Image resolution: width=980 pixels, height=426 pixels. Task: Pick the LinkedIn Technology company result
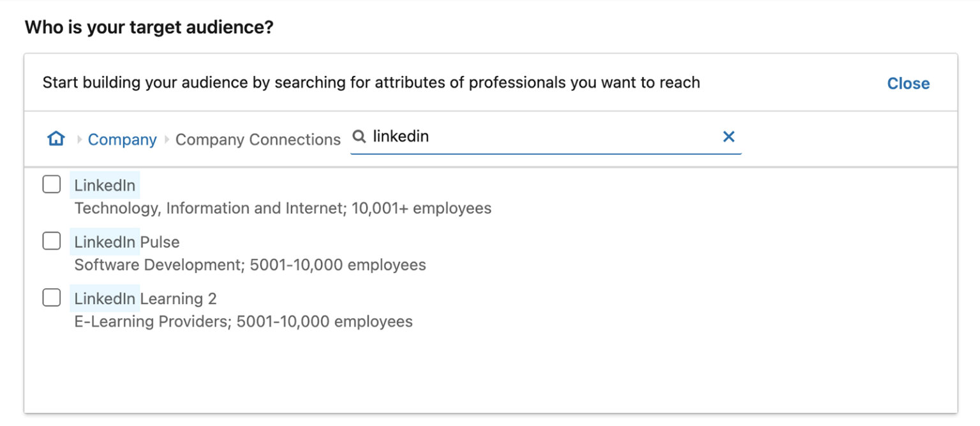(105, 185)
